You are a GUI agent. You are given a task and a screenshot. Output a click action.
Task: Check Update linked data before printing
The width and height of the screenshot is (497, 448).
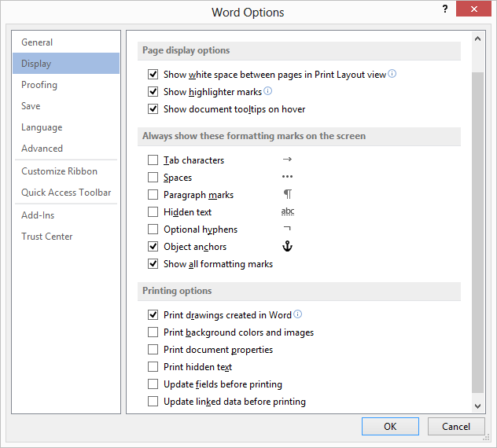pos(153,402)
